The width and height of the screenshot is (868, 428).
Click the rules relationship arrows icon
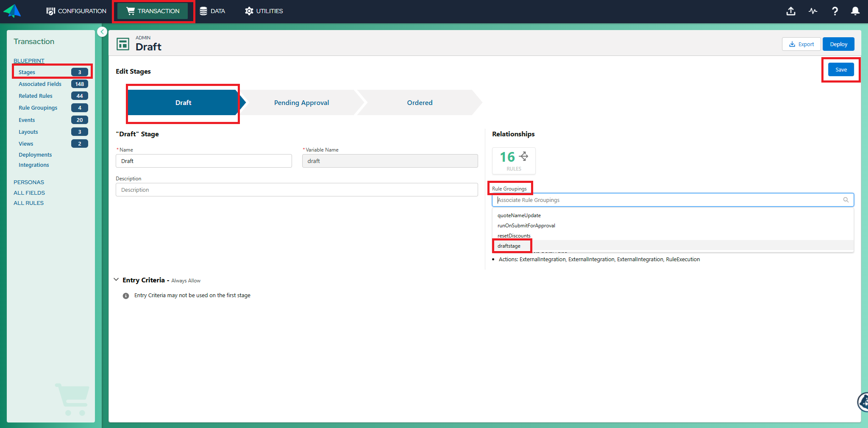(524, 156)
